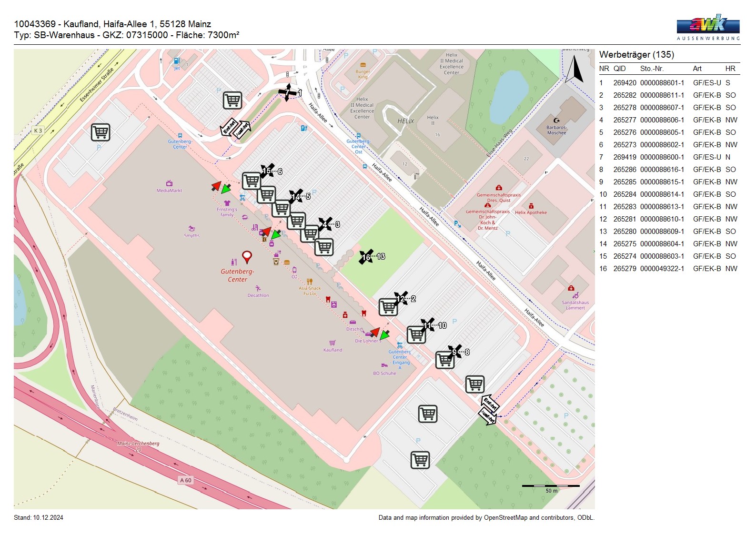Click the MediaMarkt store icon
Viewport: 756px width, 535px height.
coord(169,183)
